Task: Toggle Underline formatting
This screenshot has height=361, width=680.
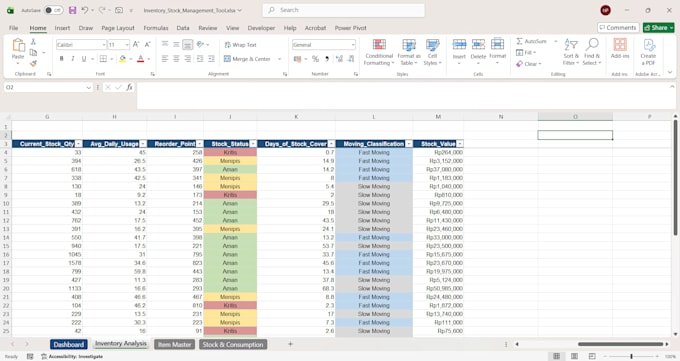Action: click(84, 59)
